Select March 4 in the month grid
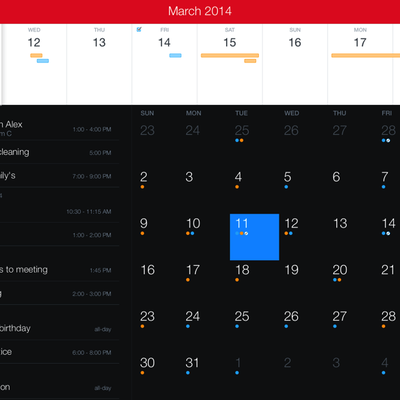This screenshot has height=400, width=400. [238, 177]
